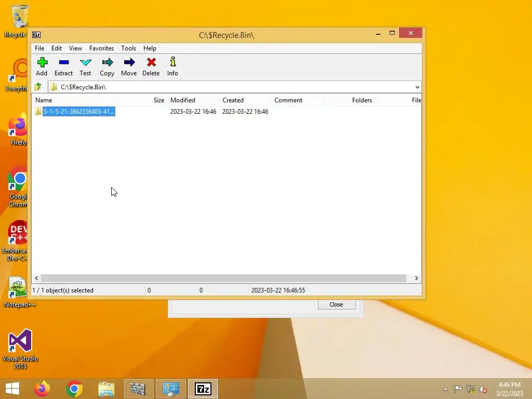
Task: Open the Action Center flag icon
Action: pos(458,389)
